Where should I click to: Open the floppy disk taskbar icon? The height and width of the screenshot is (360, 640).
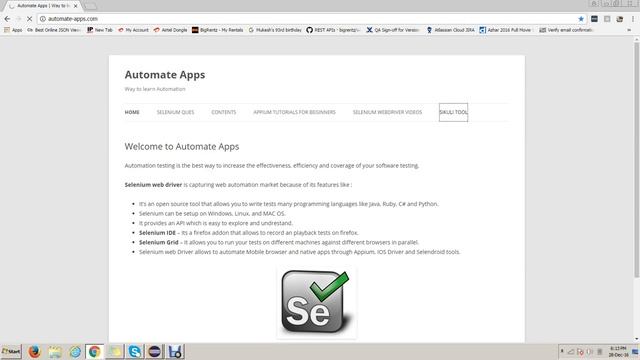pyautogui.click(x=175, y=351)
